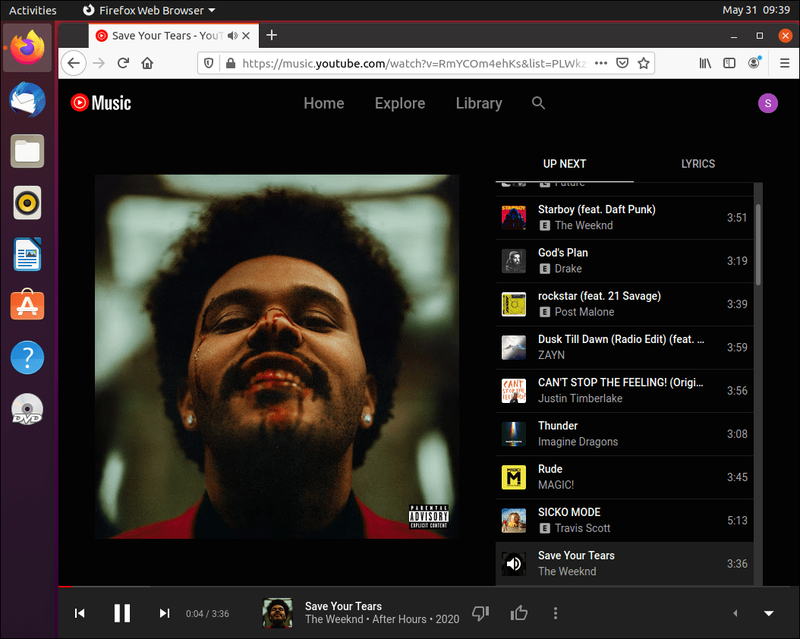The image size is (800, 639).
Task: Open Justin Timberlake artist link
Action: click(x=580, y=399)
